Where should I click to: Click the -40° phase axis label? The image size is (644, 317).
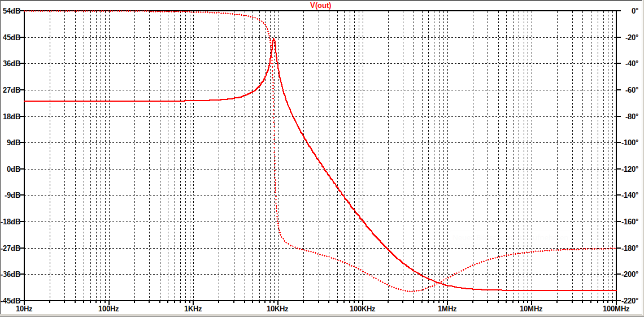pyautogui.click(x=633, y=64)
